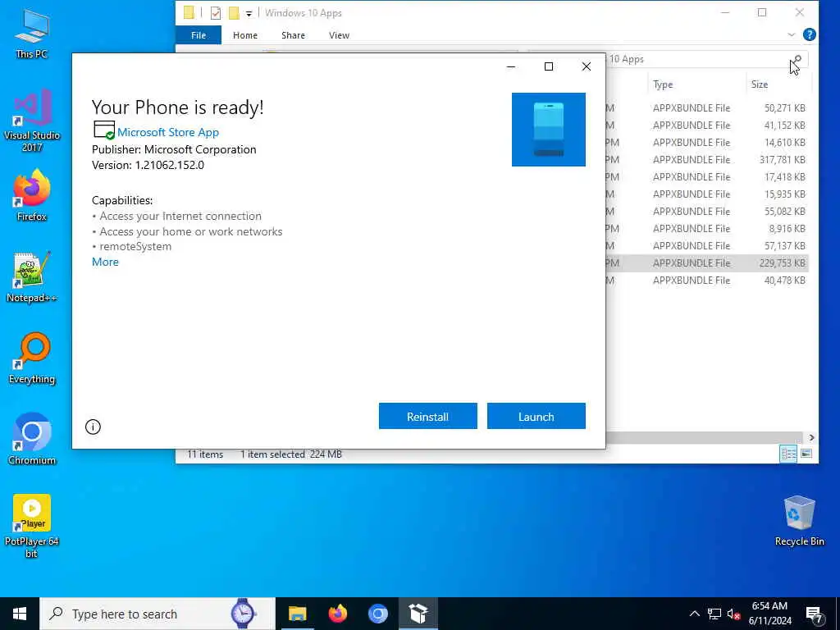
Task: Click the Properties checkmark icon in quick access toolbar
Action: [216, 13]
